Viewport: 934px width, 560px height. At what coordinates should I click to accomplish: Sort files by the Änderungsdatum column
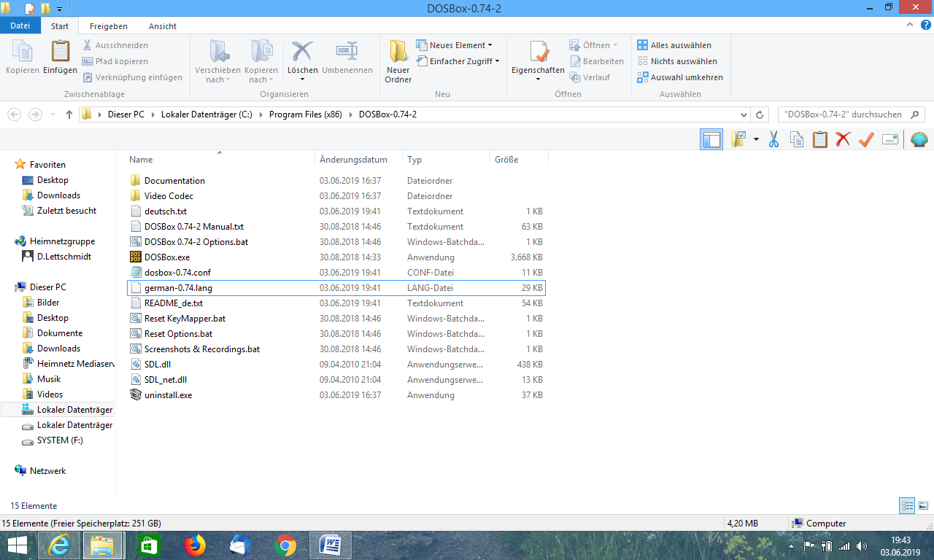coord(359,160)
